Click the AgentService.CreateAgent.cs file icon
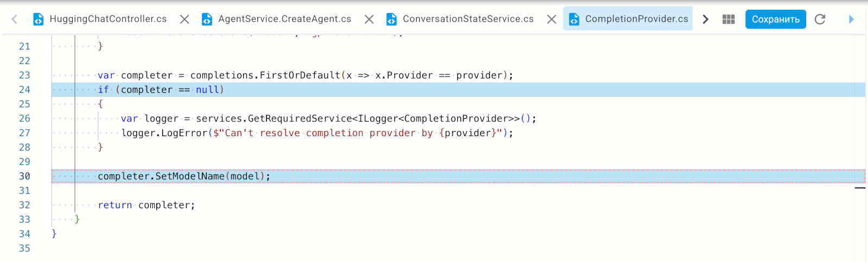This screenshot has height=262, width=868. (x=207, y=20)
